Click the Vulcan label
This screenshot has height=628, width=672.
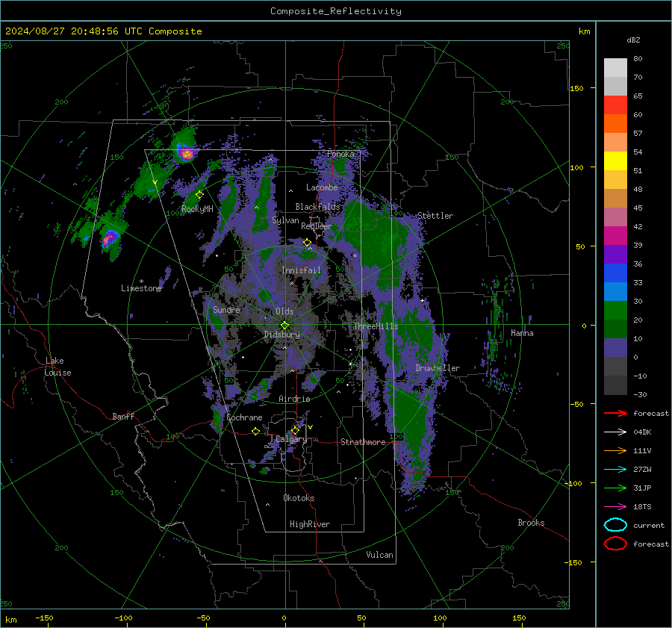pos(379,555)
